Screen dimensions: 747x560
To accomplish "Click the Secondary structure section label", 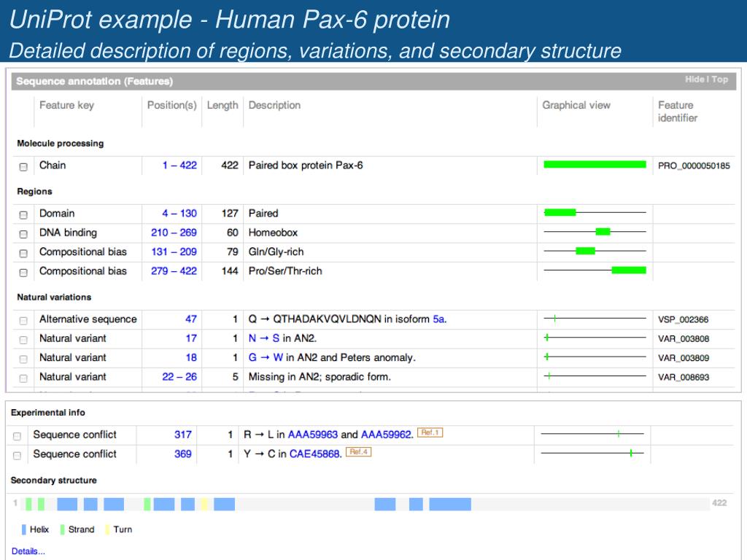I will pyautogui.click(x=53, y=480).
